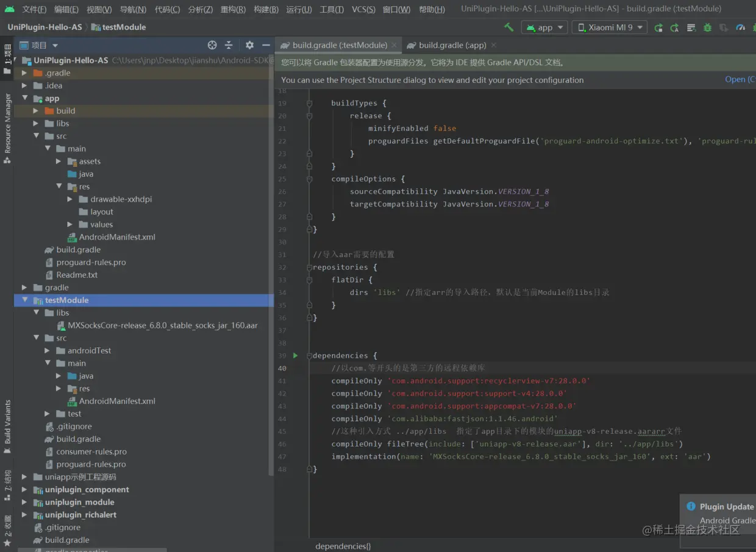Open the 文件(F) menu
756x552 pixels.
(34, 9)
